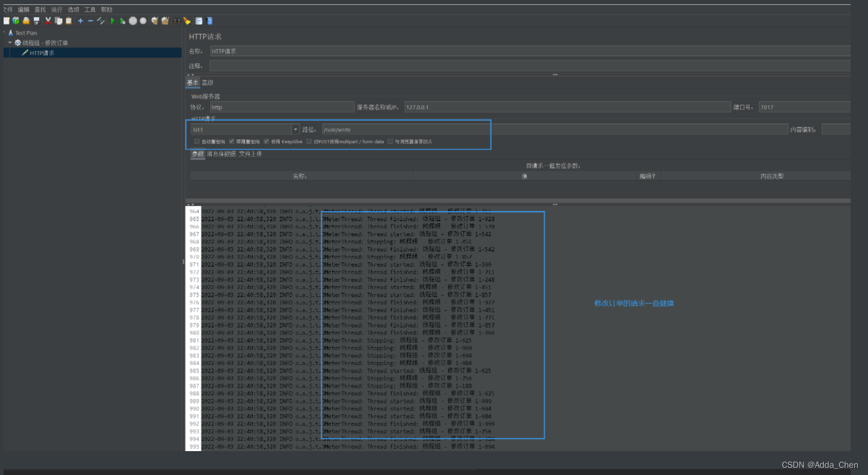Click the New test plan icon
Image resolution: width=868 pixels, height=475 pixels.
click(6, 21)
